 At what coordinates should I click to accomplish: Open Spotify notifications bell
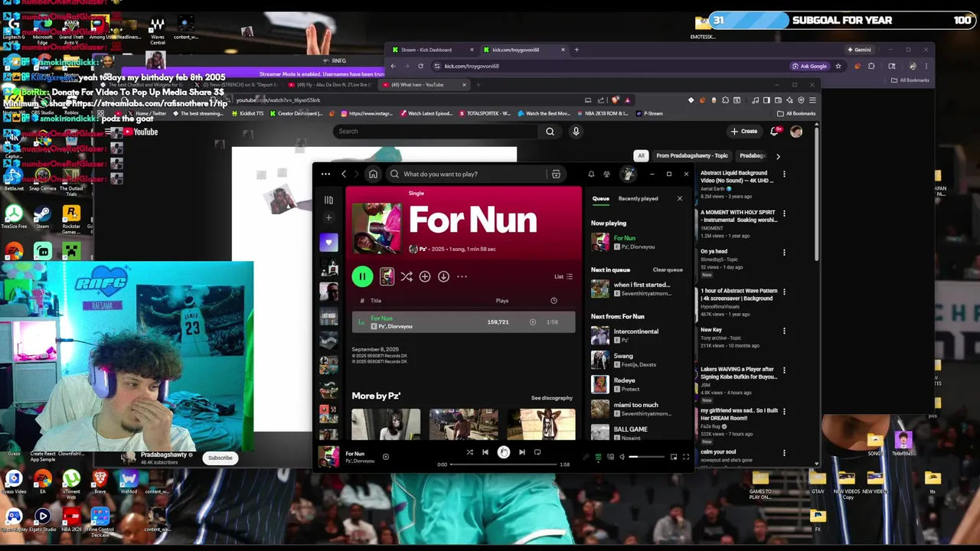591,174
